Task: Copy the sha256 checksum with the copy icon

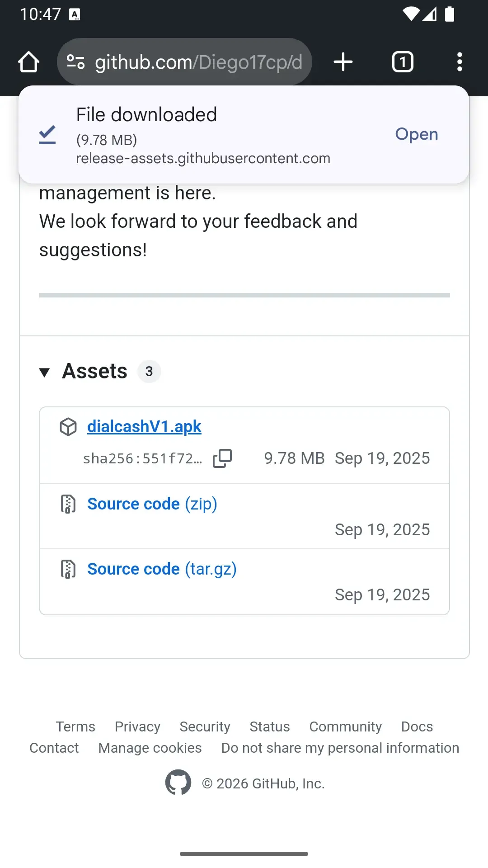Action: point(222,458)
